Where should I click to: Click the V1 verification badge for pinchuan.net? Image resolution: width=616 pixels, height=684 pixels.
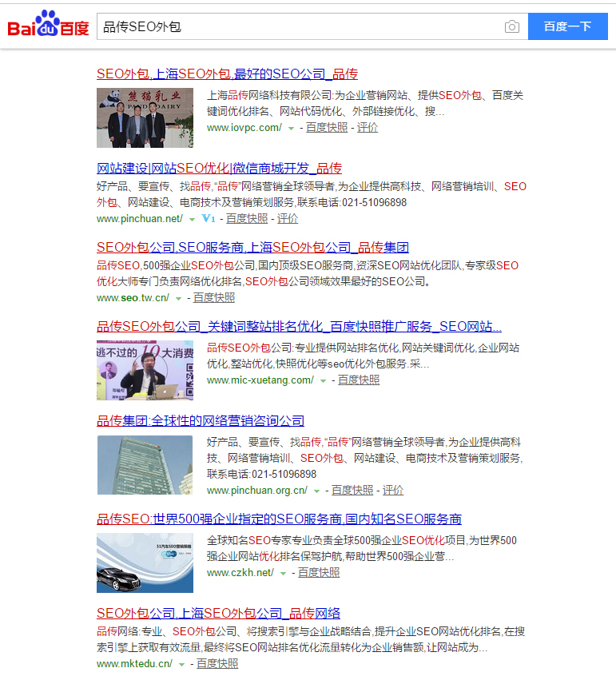pyautogui.click(x=208, y=219)
